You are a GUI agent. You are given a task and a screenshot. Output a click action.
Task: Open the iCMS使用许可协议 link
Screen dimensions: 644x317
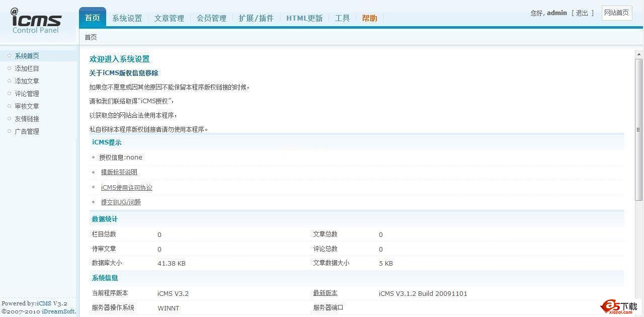[126, 188]
